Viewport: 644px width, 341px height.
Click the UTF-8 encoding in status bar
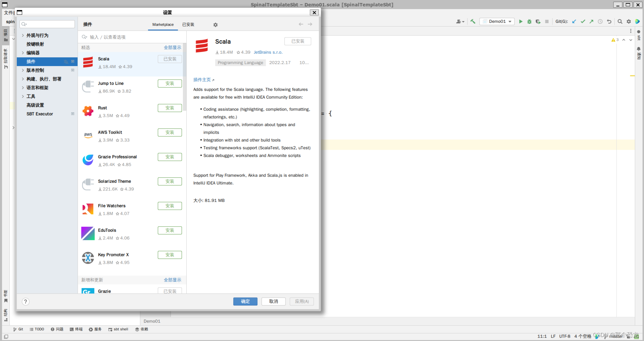[564, 336]
